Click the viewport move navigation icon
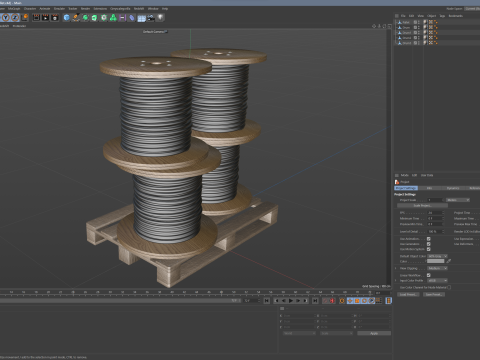The width and height of the screenshot is (480, 360). [x=374, y=26]
